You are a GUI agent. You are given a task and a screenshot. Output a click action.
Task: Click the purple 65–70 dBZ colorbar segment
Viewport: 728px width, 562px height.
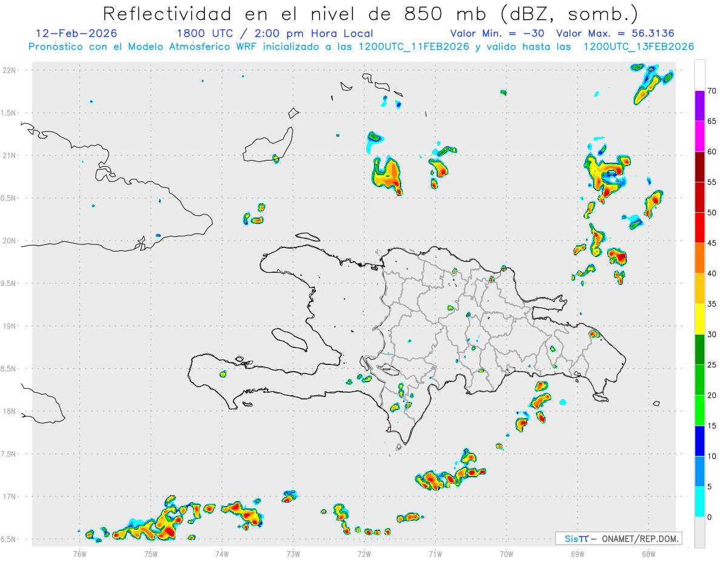699,106
